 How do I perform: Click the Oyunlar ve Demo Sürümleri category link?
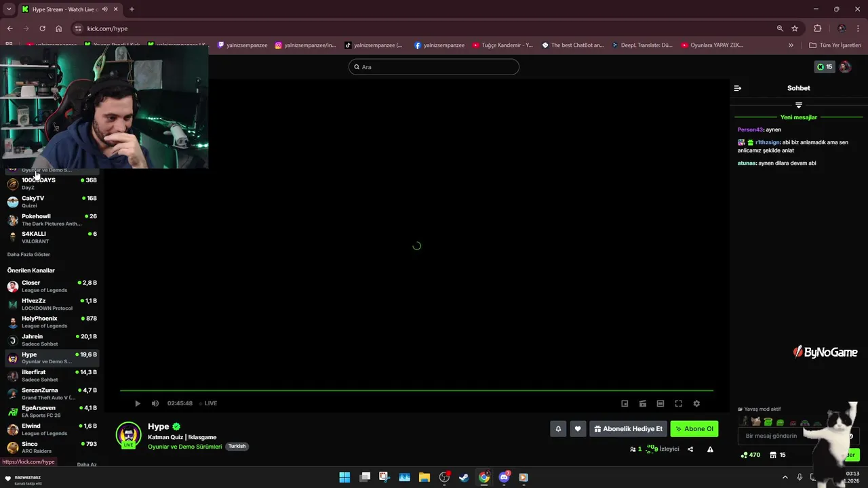(x=184, y=447)
